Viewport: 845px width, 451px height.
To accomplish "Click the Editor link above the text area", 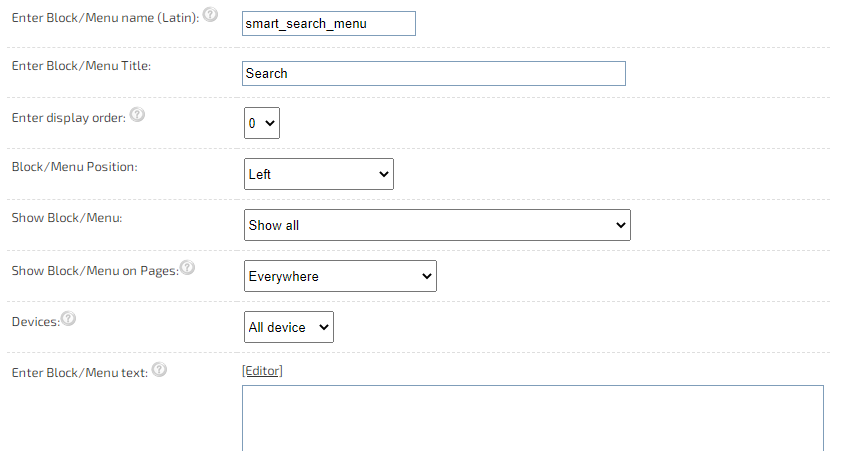I will [x=262, y=371].
